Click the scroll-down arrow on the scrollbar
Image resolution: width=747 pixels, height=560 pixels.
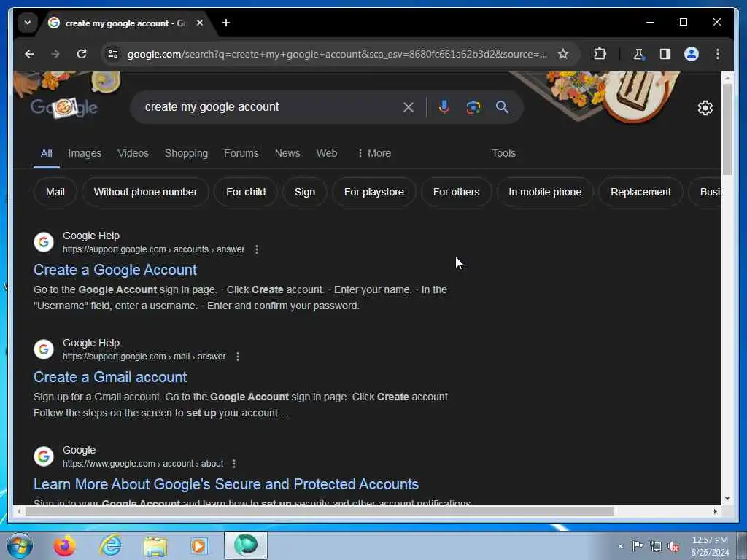pyautogui.click(x=727, y=499)
